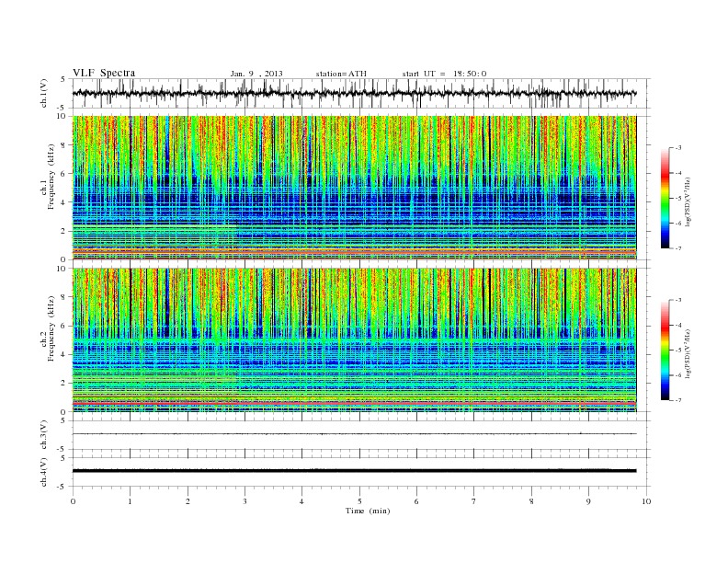Click the 'ch.2 Frequency (kHz)' axis label

point(48,327)
